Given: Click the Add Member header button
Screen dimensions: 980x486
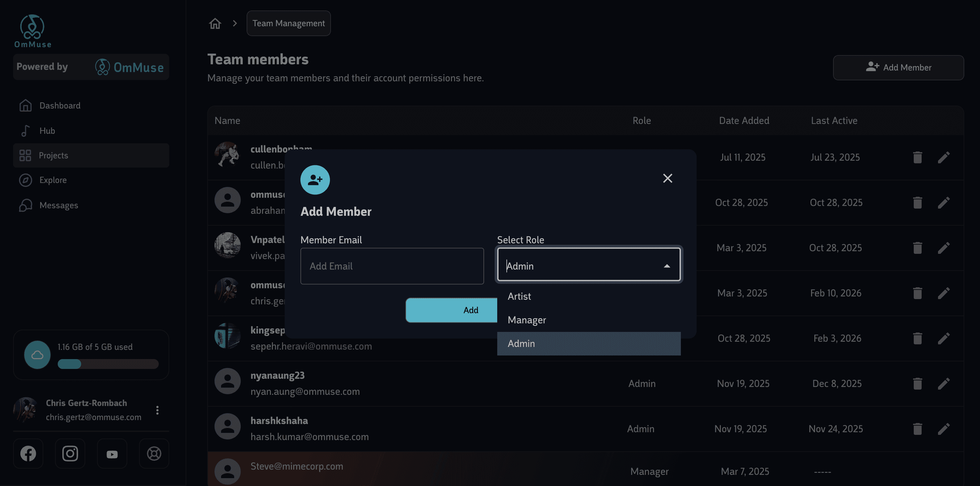Looking at the screenshot, I should (x=898, y=67).
